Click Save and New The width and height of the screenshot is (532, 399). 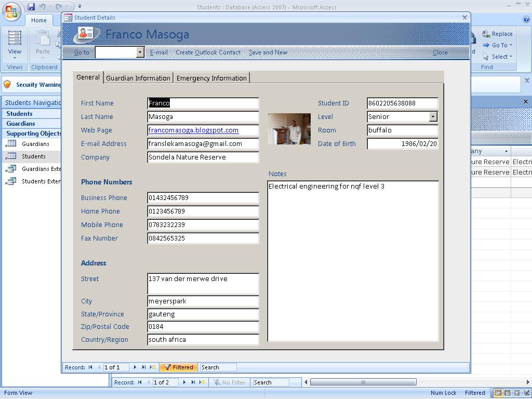coord(268,52)
